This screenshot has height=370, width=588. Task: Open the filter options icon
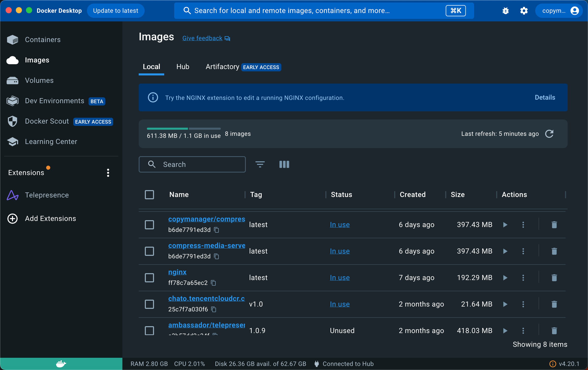[x=260, y=164]
